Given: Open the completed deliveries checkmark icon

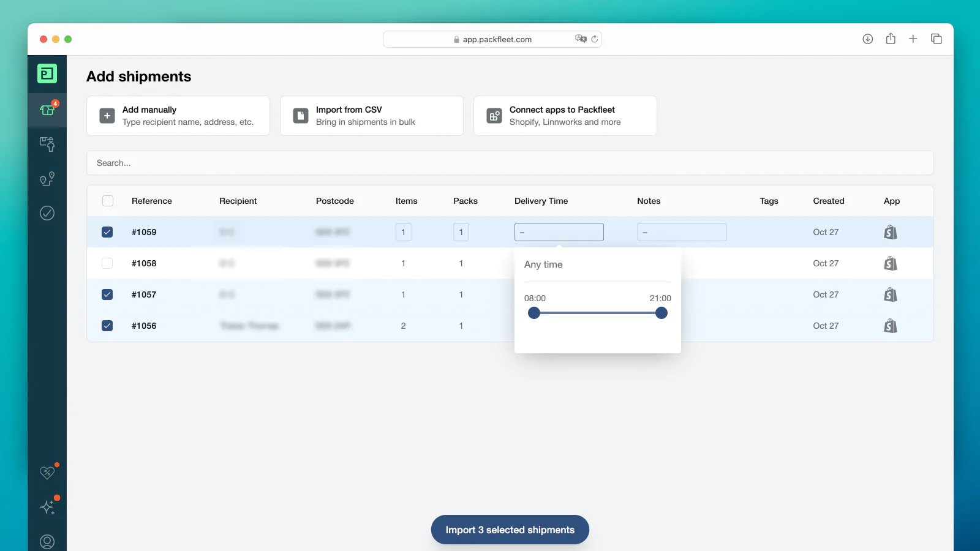Looking at the screenshot, I should pos(47,213).
